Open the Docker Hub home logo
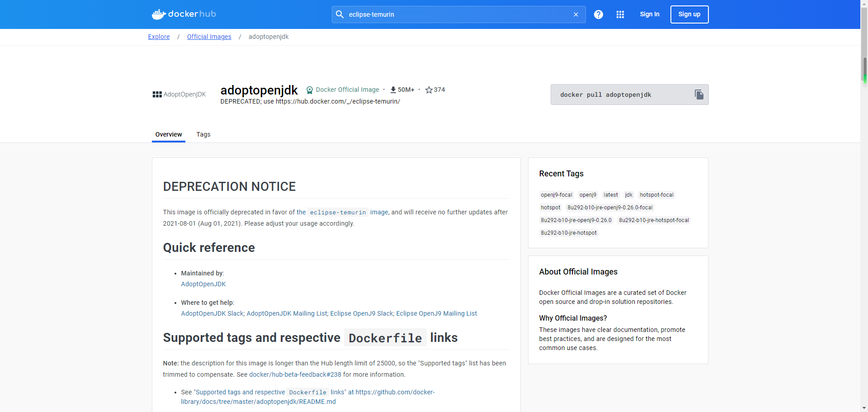 click(x=184, y=14)
